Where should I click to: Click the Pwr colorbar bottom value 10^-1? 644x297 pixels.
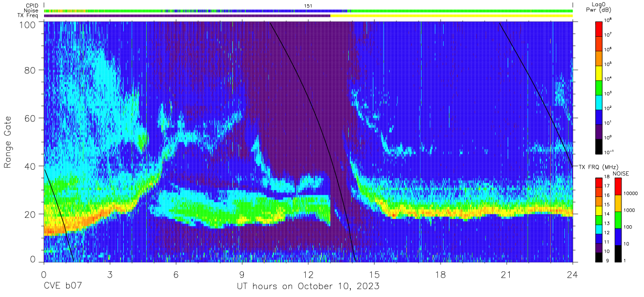(x=609, y=152)
